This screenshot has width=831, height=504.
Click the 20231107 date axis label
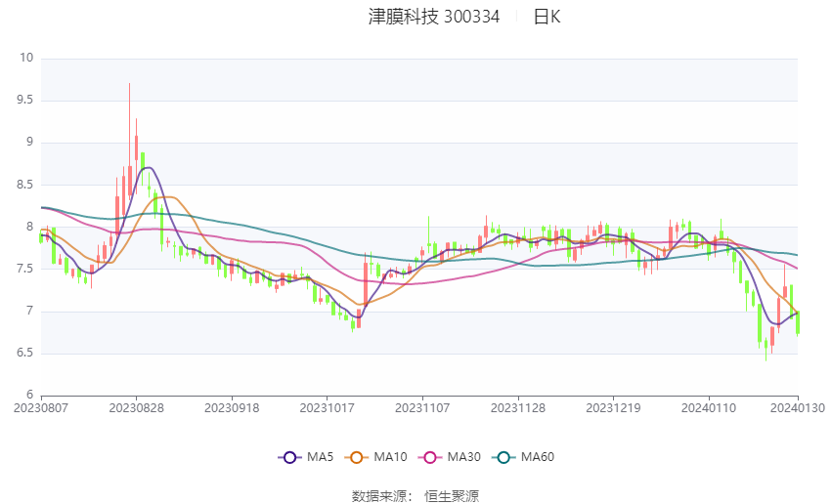point(422,408)
